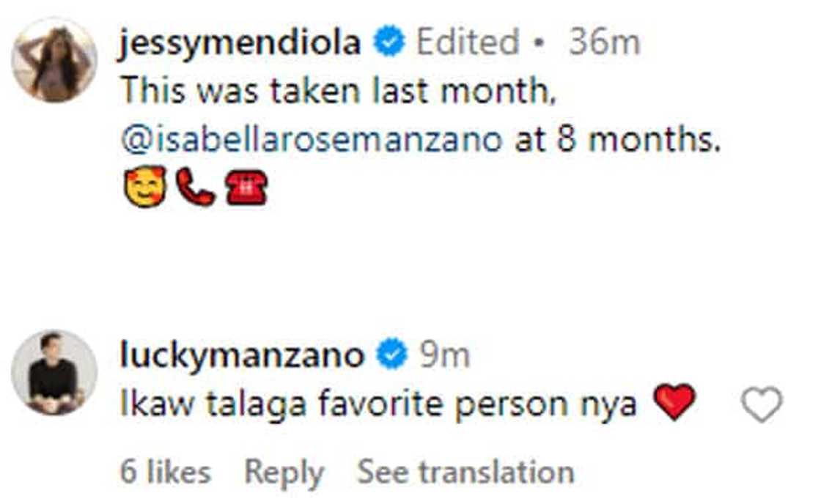Viewport: 821px width, 504px height.
Task: Click the 36m post timestamp
Action: pos(604,44)
